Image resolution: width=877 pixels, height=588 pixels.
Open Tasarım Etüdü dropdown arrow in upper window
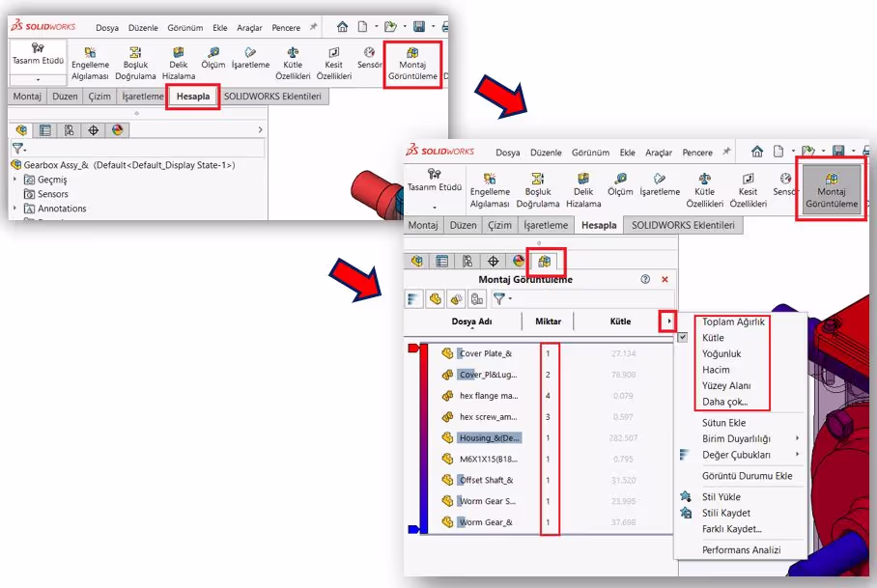tap(38, 79)
